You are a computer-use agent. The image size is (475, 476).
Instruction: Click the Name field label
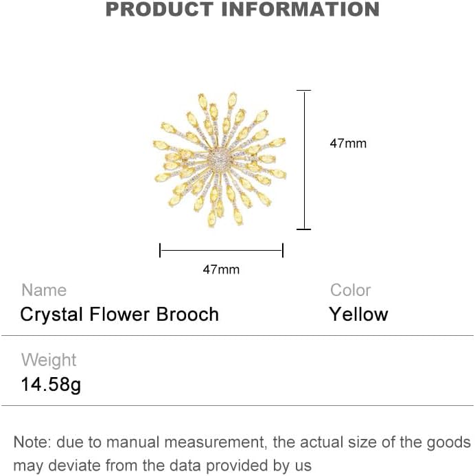point(44,290)
